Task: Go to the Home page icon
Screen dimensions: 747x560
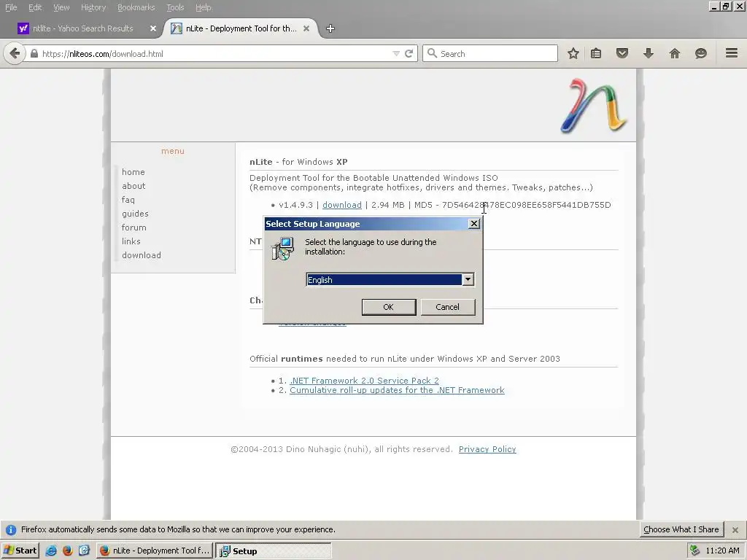Action: click(675, 53)
